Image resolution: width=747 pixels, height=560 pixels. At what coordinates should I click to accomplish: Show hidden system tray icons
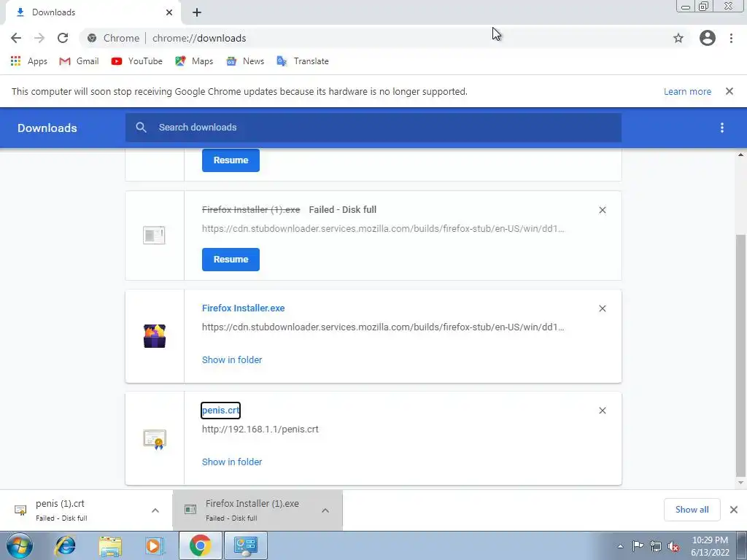coord(620,546)
